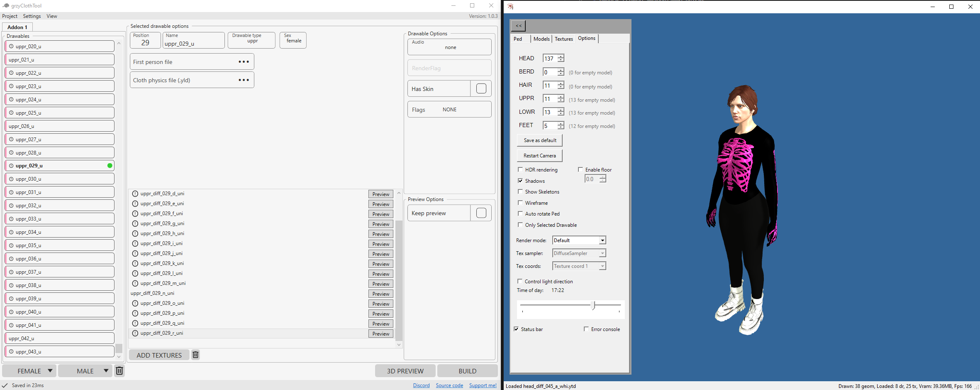Click the drawables list scrollbar thumb
Viewport: 980px width, 390px height.
tap(119, 348)
